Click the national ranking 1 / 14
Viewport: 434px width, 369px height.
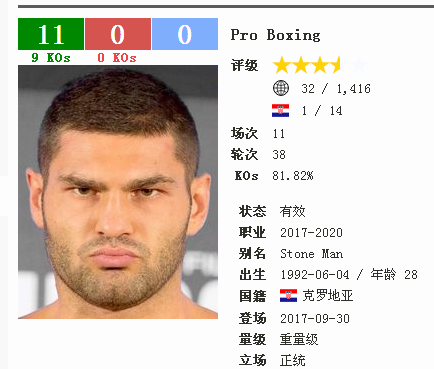(322, 111)
